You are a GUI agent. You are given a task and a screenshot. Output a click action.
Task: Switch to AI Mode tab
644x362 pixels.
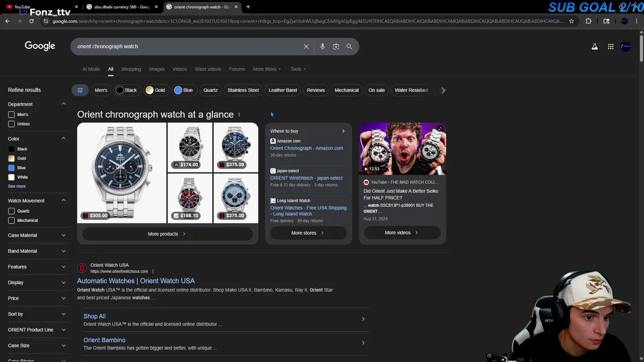coord(91,69)
